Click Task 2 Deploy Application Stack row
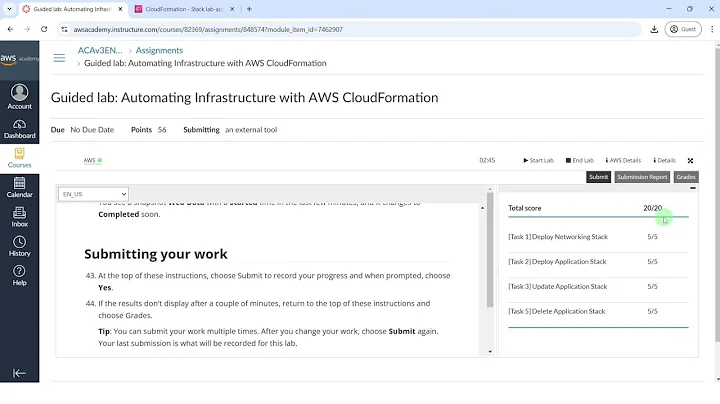 point(598,262)
